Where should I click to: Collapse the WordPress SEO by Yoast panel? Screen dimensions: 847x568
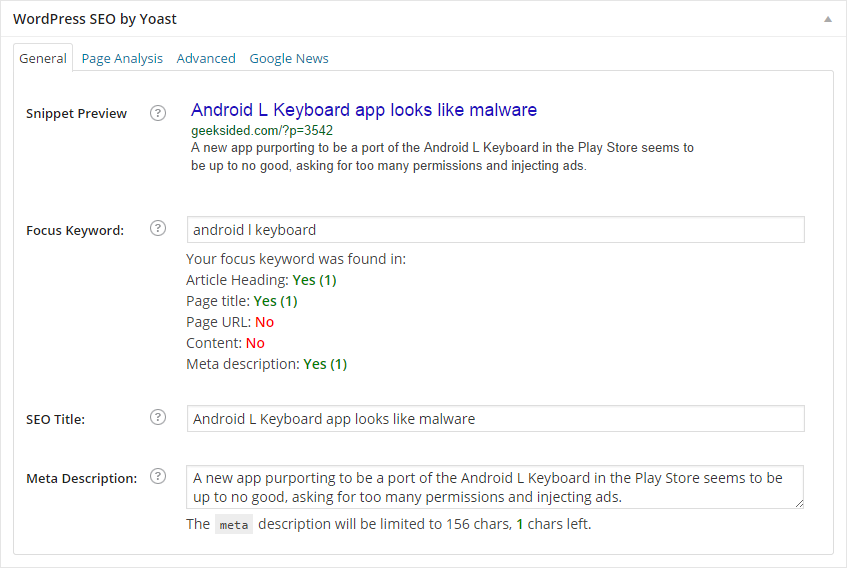[x=827, y=19]
